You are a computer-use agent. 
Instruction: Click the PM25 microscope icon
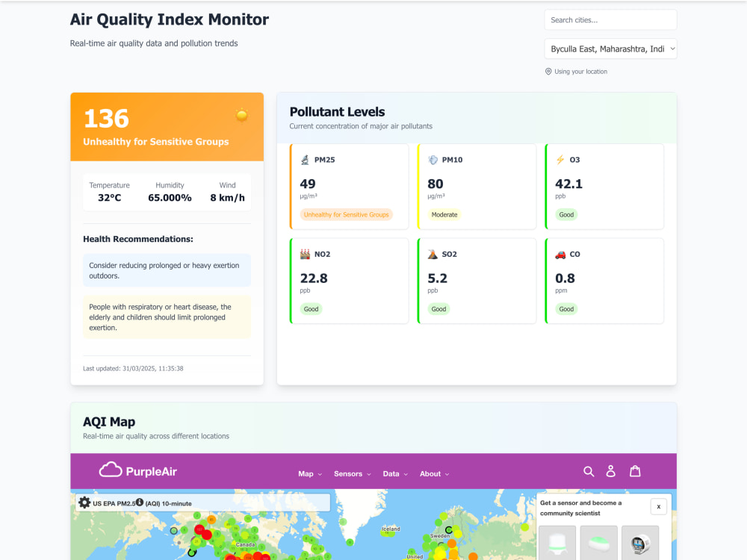(x=305, y=160)
